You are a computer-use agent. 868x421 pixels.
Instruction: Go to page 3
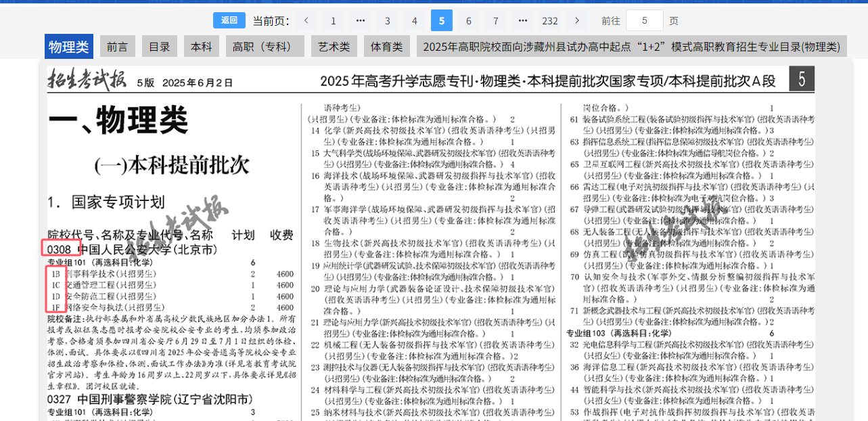coord(388,20)
